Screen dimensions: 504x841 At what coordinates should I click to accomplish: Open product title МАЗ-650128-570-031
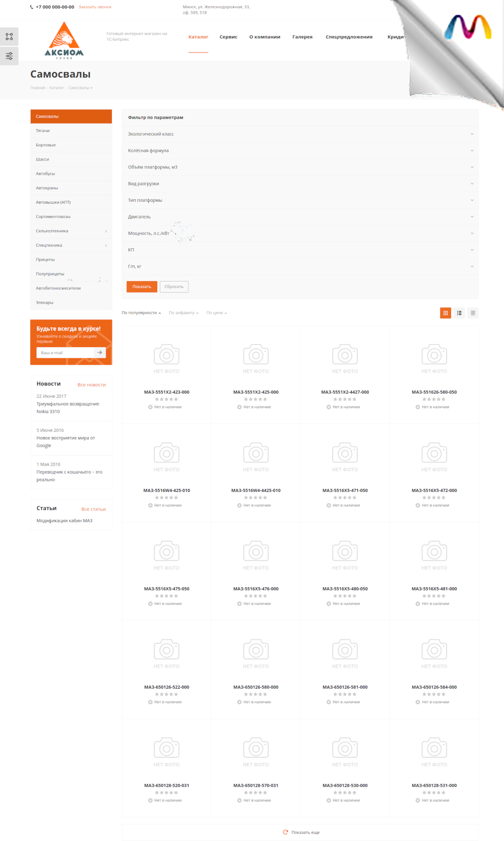pos(256,786)
